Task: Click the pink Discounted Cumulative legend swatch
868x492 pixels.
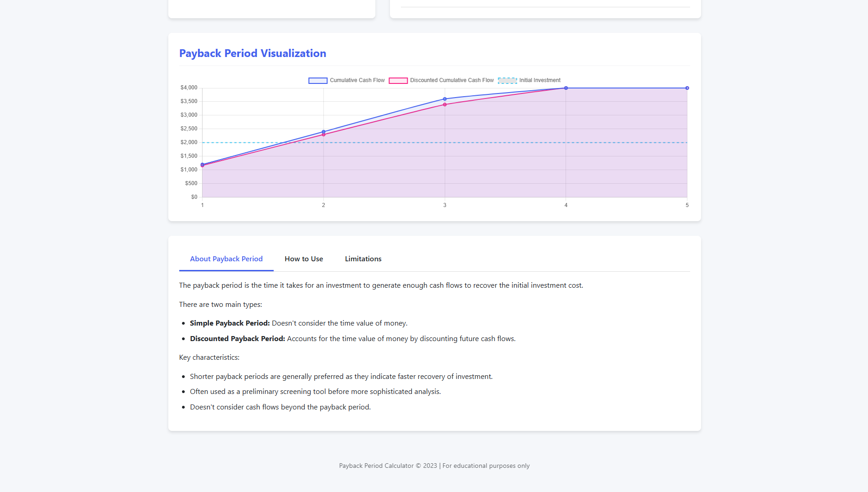Action: click(398, 81)
